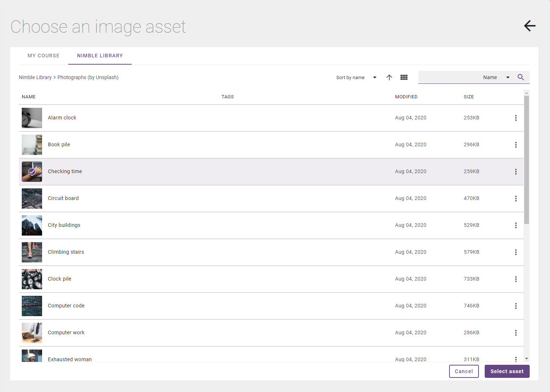
Task: Switch to grid view
Action: [404, 77]
